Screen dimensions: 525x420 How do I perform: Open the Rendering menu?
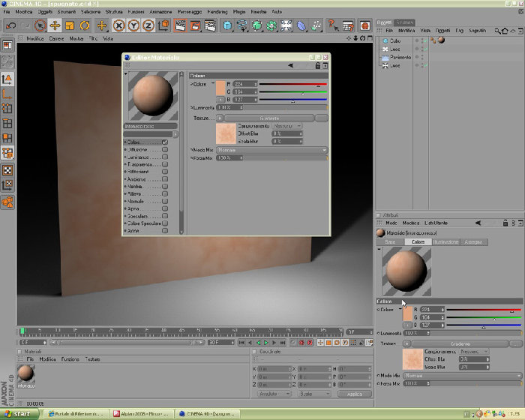click(x=217, y=11)
